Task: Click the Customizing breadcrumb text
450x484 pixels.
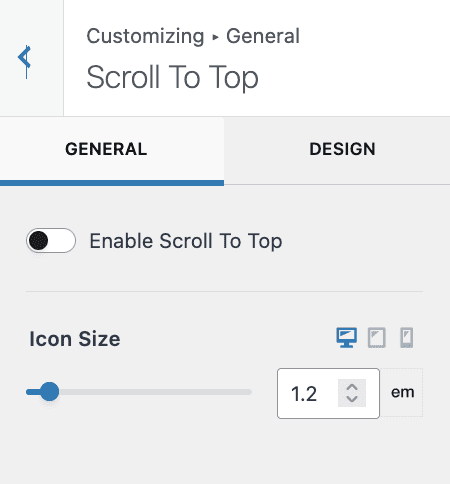Action: (145, 37)
